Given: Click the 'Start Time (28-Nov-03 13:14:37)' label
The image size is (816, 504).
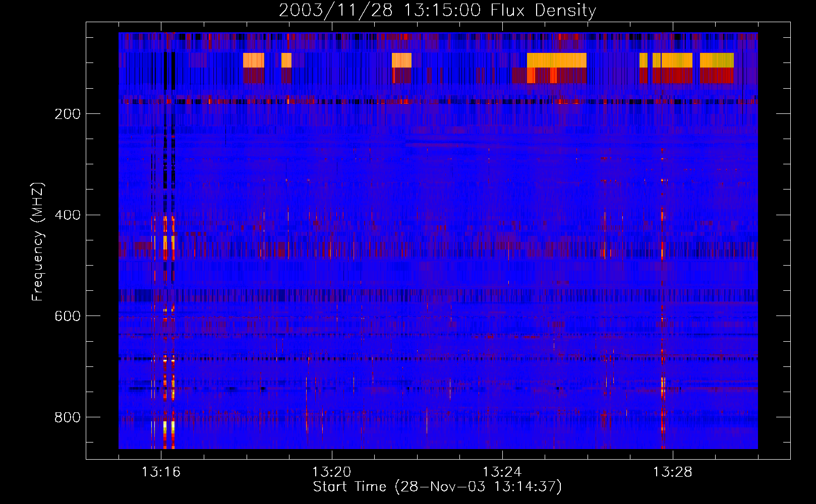Looking at the screenshot, I should point(437,487).
